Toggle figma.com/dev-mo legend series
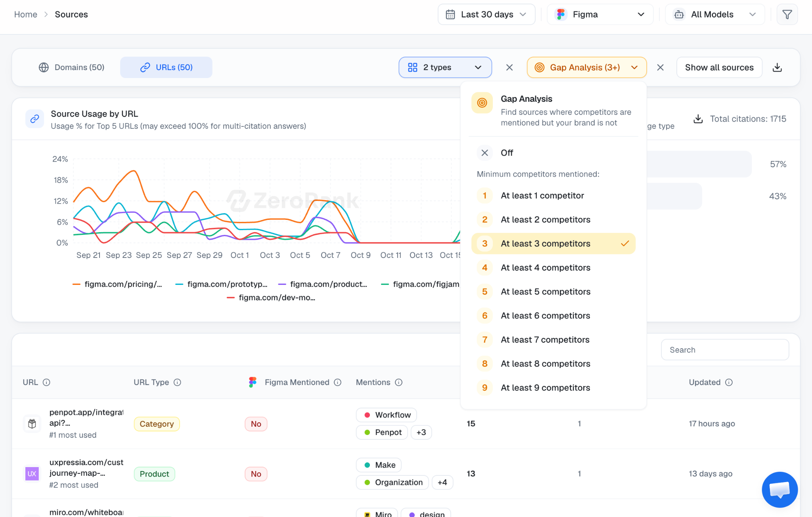This screenshot has height=517, width=812. [x=271, y=298]
